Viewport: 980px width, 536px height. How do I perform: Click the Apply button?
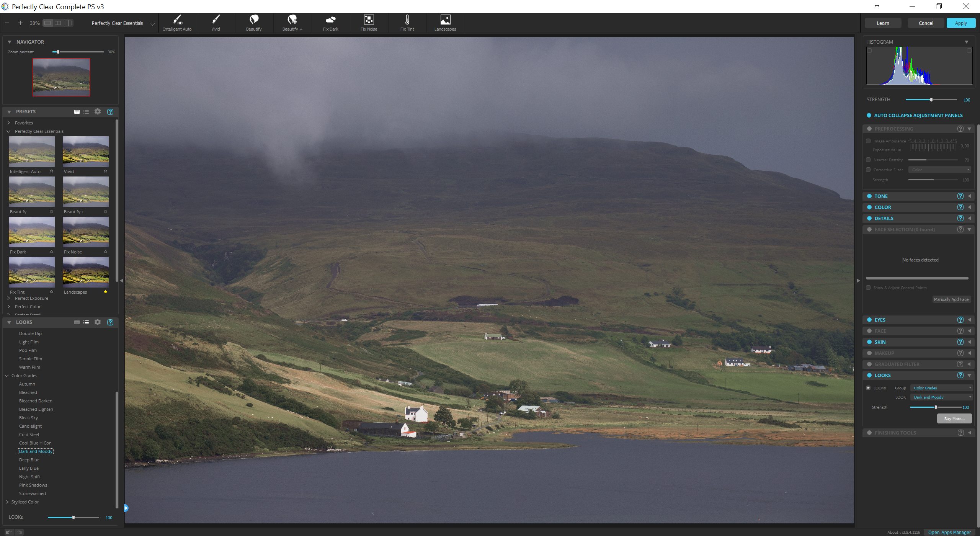(x=961, y=23)
